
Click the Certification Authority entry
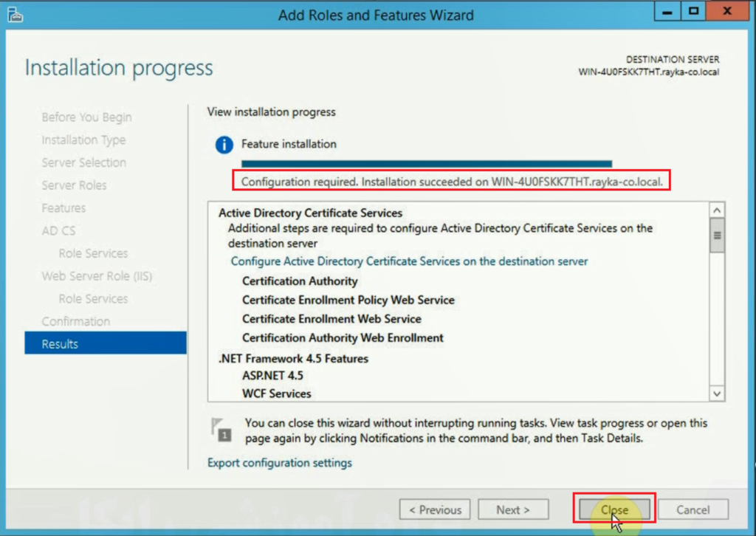click(300, 281)
